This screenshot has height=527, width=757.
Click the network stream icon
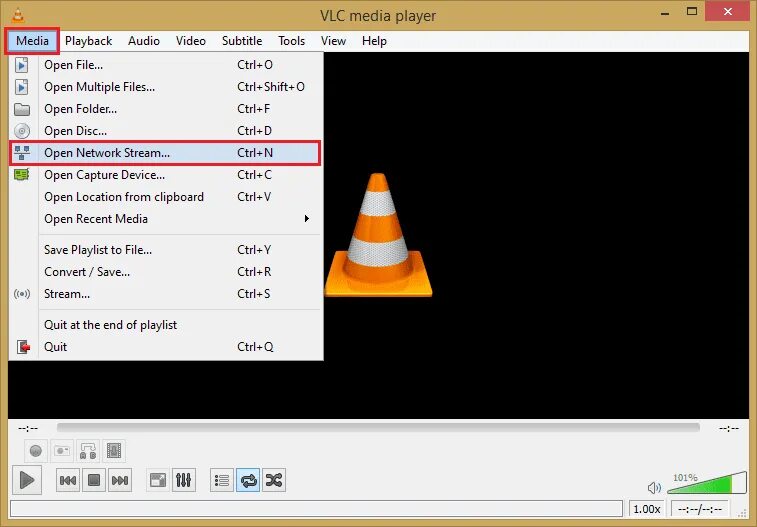pos(22,153)
